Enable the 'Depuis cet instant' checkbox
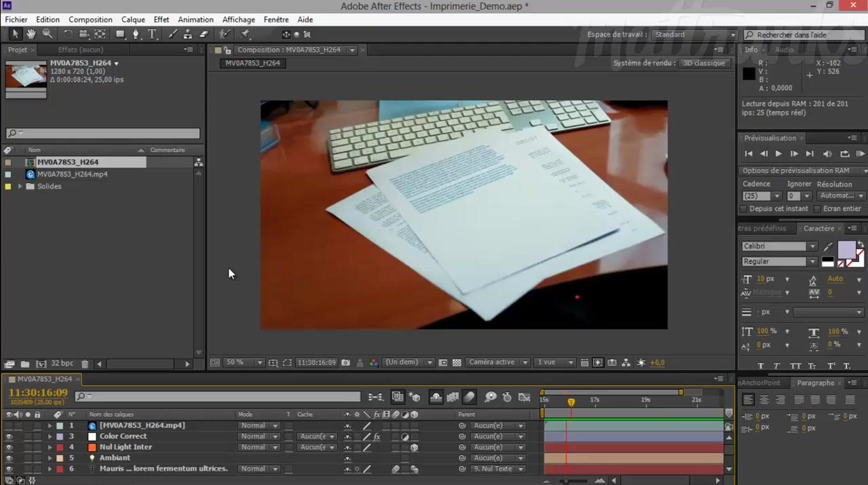This screenshot has height=485, width=868. pos(744,209)
